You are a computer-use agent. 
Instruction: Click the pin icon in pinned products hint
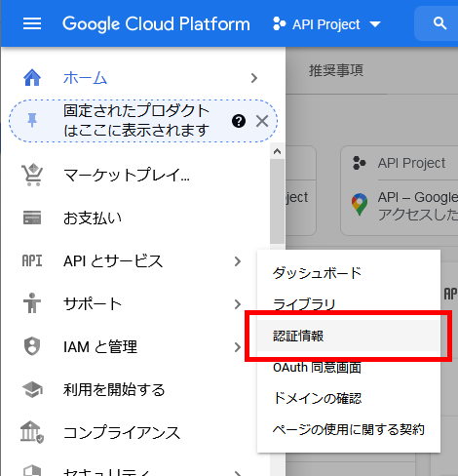[32, 121]
